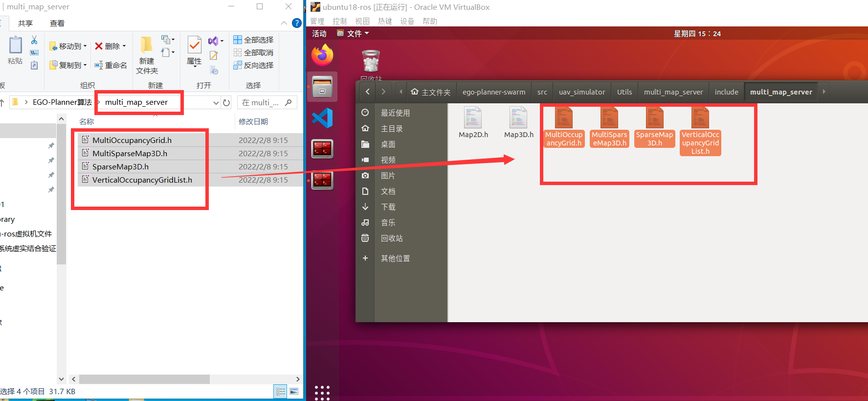This screenshot has width=868, height=401.
Task: Click EGO-Planner算法 breadcrumb in address bar
Action: click(x=62, y=102)
